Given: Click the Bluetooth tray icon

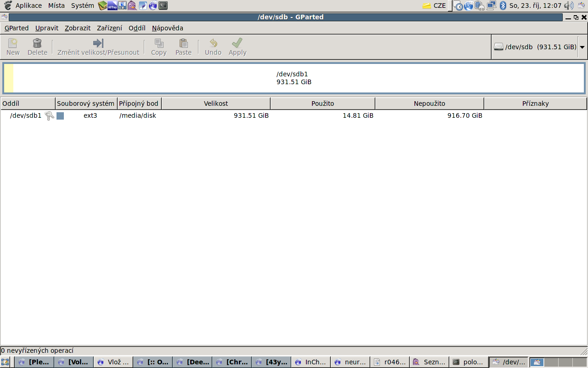Looking at the screenshot, I should 503,6.
